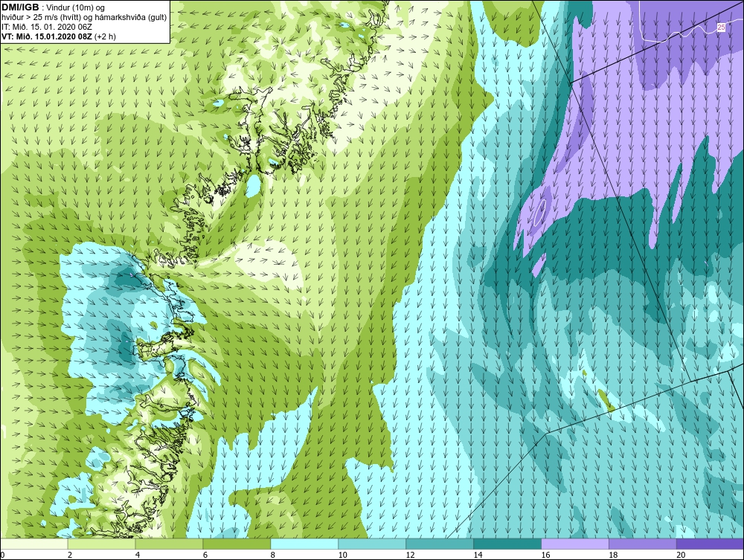
Task: Click the 25 contour label in top right
Action: tap(721, 28)
